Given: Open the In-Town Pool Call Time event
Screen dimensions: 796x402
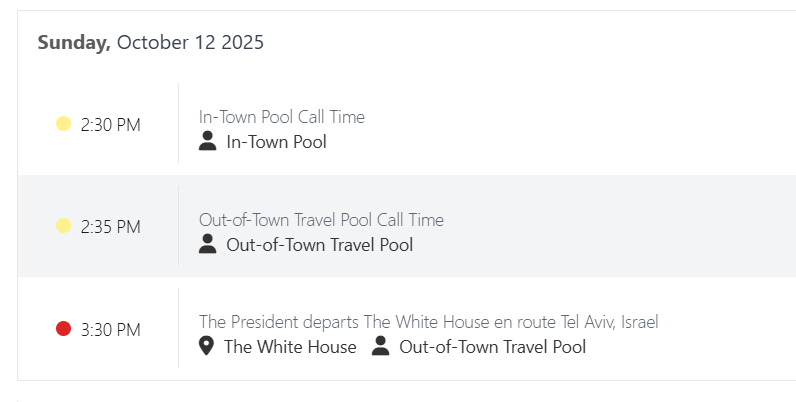Looking at the screenshot, I should click(281, 117).
